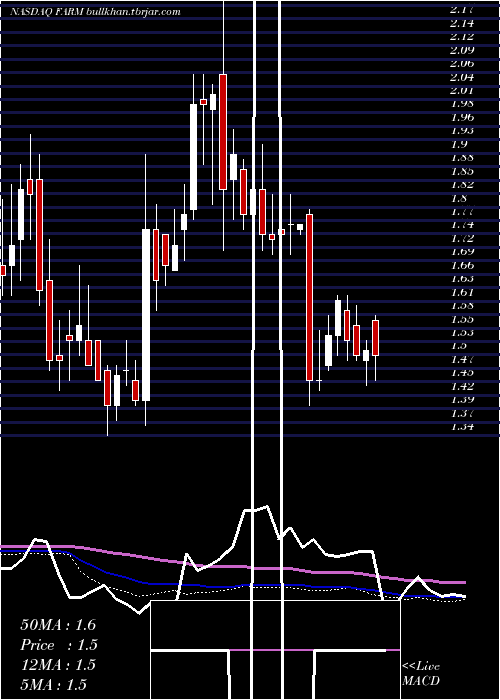500x700 pixels.
Task: Click the 50MA : 1.6 label
Action: point(58,625)
